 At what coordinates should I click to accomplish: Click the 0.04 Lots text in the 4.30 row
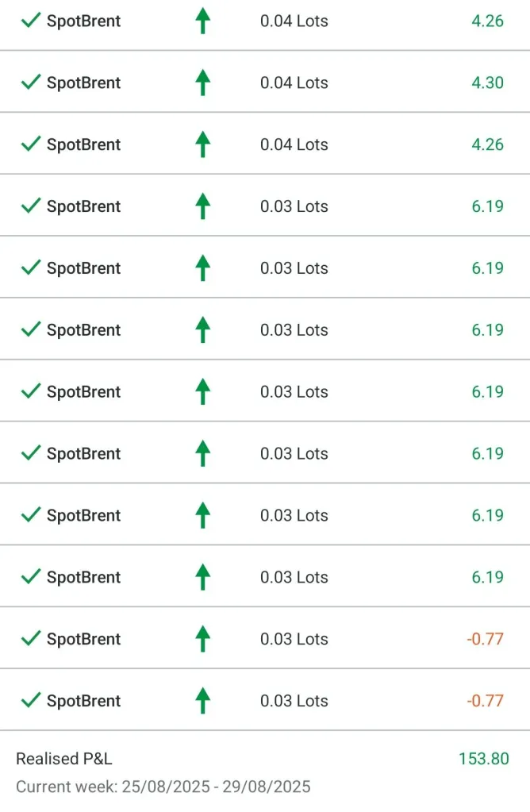coord(294,83)
